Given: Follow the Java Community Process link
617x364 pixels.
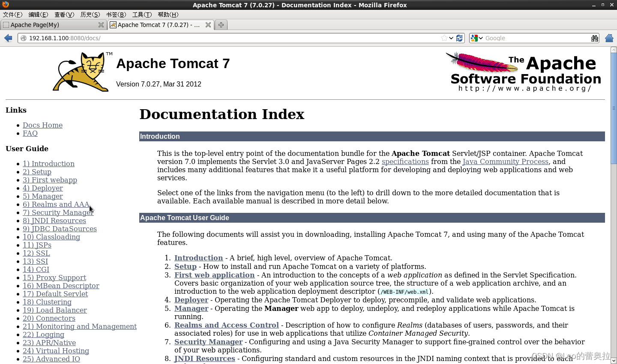Looking at the screenshot, I should [506, 161].
